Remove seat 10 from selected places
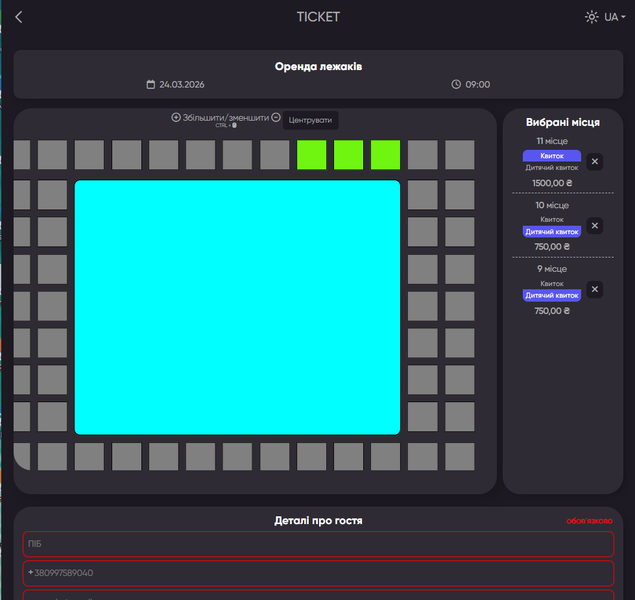Screen dimensions: 635x600 pos(595,225)
